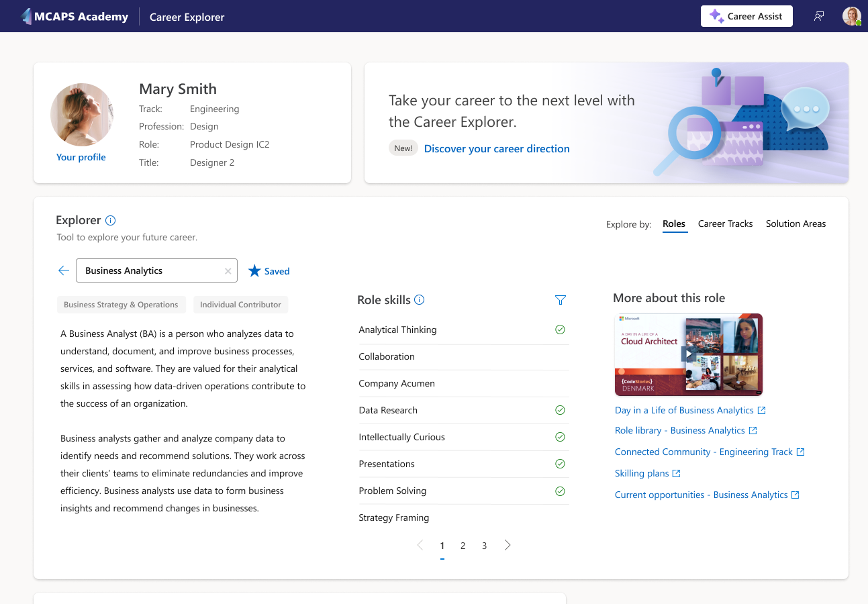Go to previous skills page
The image size is (868, 604).
[x=420, y=546]
